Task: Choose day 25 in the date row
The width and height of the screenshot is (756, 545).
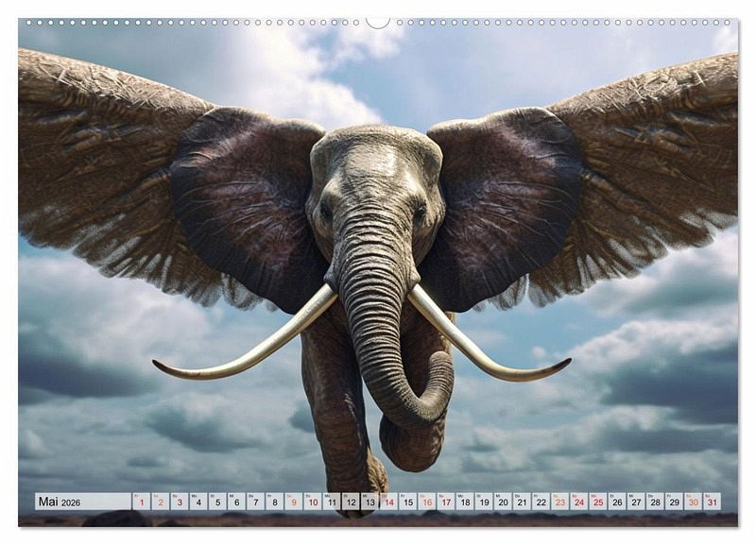Action: click(x=597, y=502)
